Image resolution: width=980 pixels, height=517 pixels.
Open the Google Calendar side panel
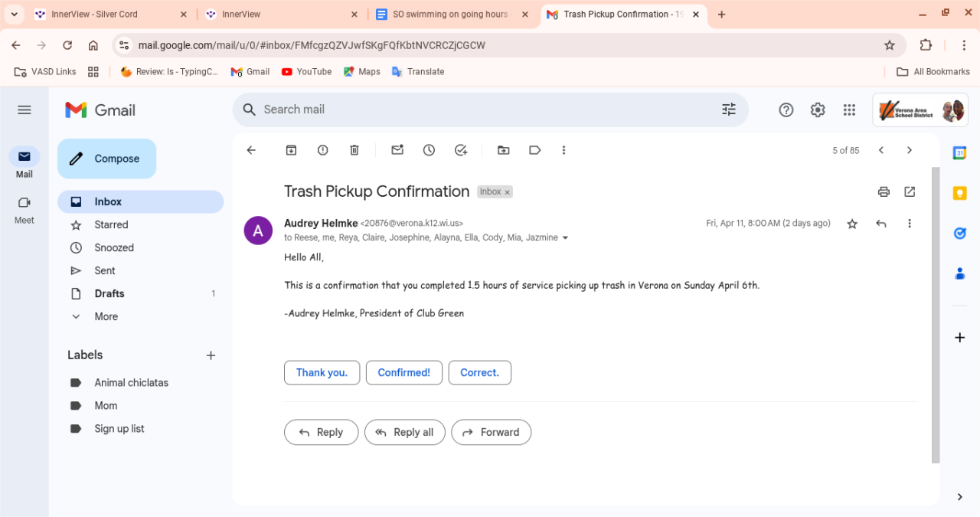(x=959, y=153)
